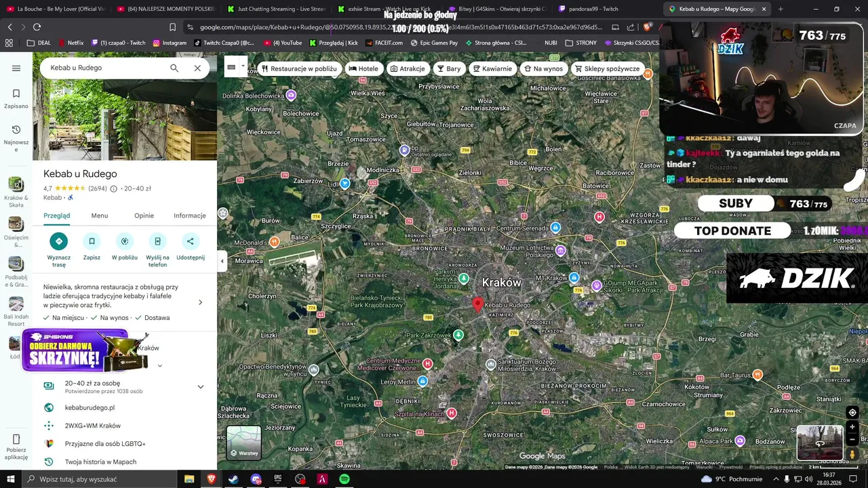868x488 pixels.
Task: Click the Pobierz aplikację phone icon
Action: [x=16, y=439]
